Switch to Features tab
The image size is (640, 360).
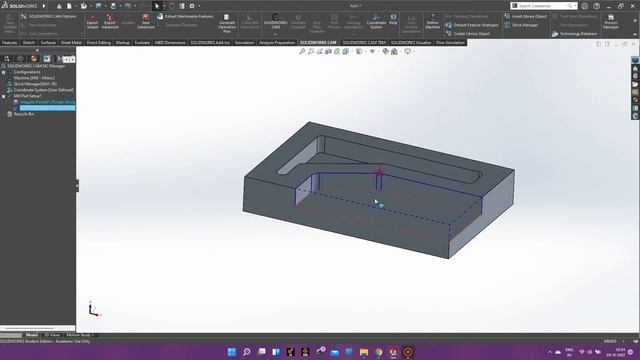9,42
